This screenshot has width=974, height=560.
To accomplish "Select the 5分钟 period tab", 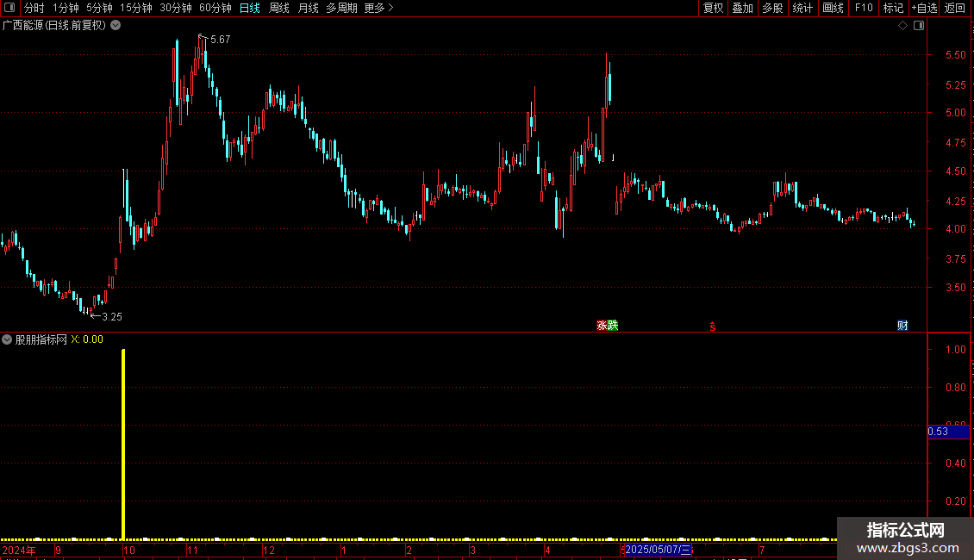I will pyautogui.click(x=99, y=8).
